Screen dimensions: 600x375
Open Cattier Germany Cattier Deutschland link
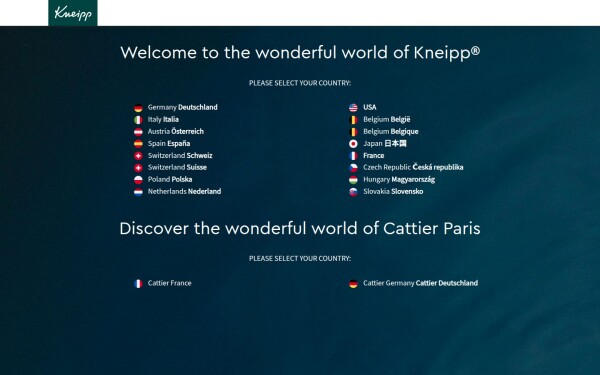click(421, 283)
